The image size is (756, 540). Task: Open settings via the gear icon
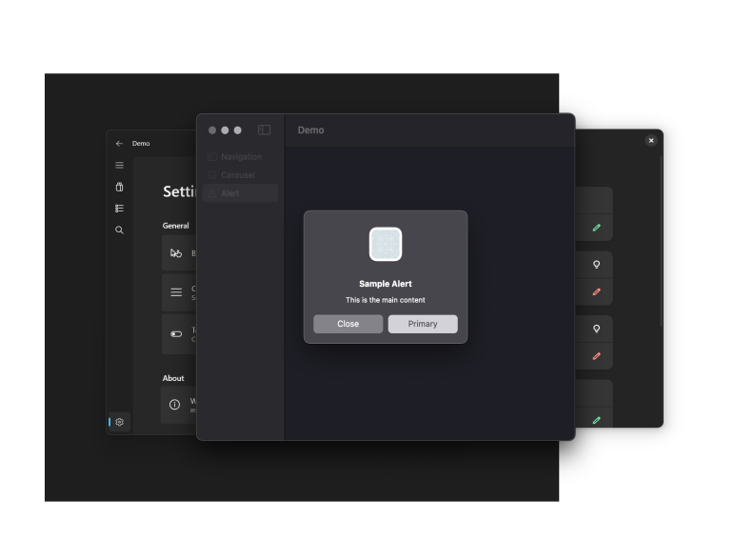[120, 422]
